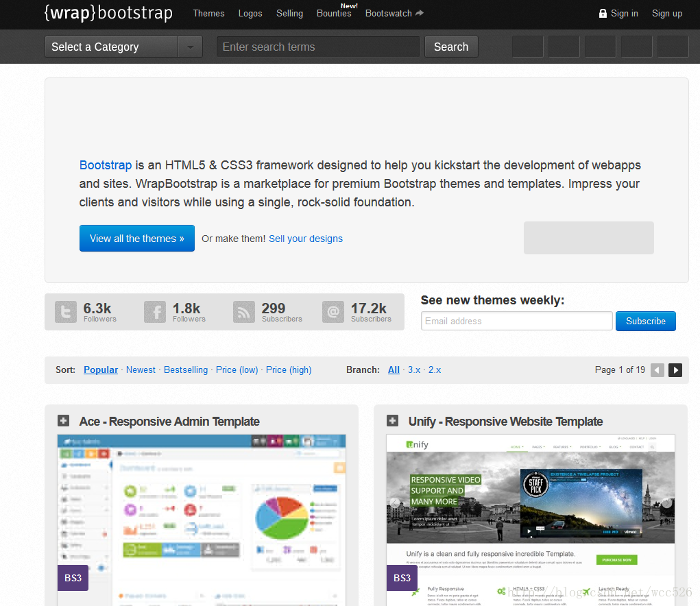This screenshot has height=606, width=700.
Task: Click the lock icon beside Sign in
Action: [603, 14]
